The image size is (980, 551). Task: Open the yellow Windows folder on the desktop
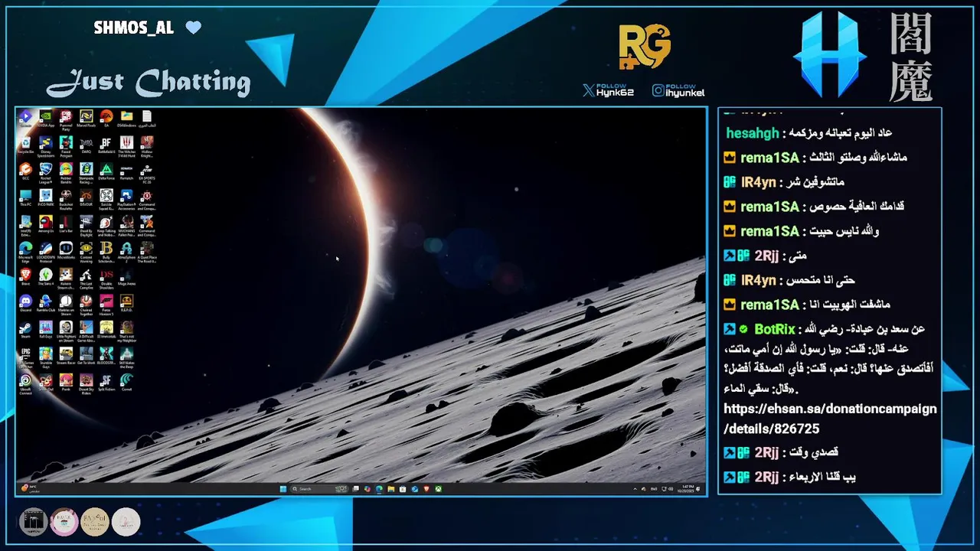click(126, 119)
